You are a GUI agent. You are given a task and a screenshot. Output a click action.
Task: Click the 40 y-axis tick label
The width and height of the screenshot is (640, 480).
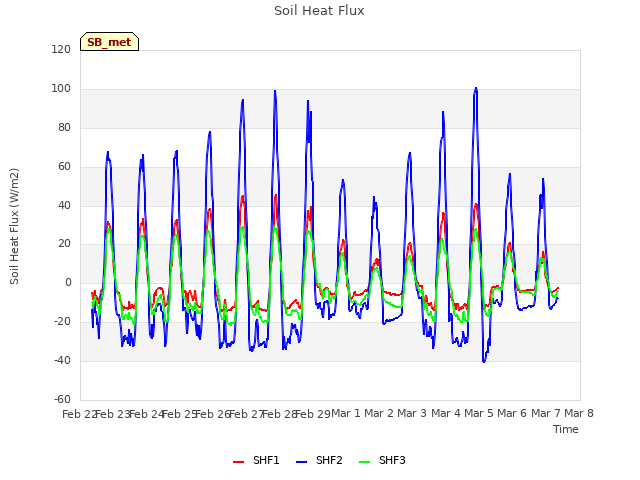[64, 205]
